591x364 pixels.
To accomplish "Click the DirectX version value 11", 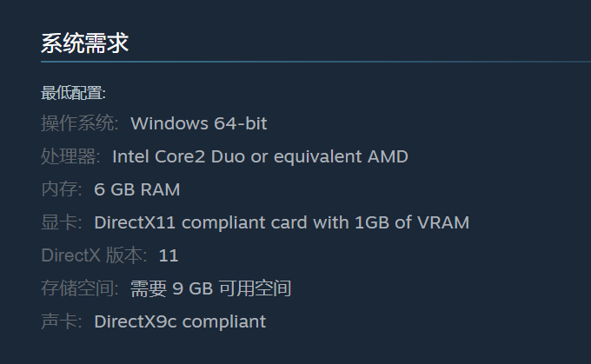I will click(x=168, y=256).
